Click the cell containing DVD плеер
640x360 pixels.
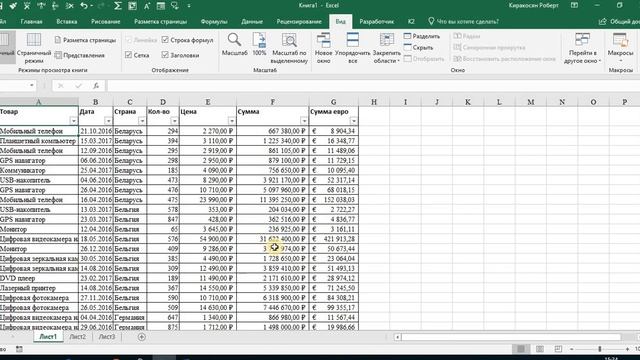pos(39,278)
